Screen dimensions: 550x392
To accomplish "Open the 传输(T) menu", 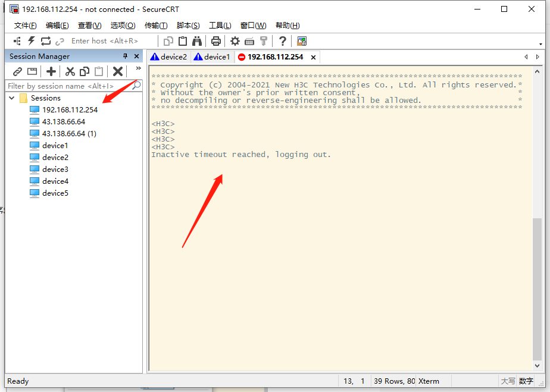I will 156,25.
